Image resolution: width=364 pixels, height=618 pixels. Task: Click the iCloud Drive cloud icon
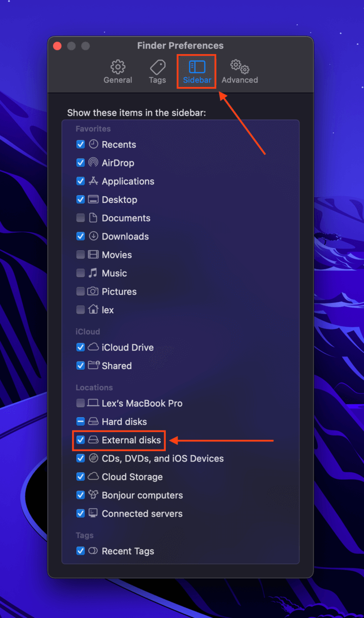[93, 348]
